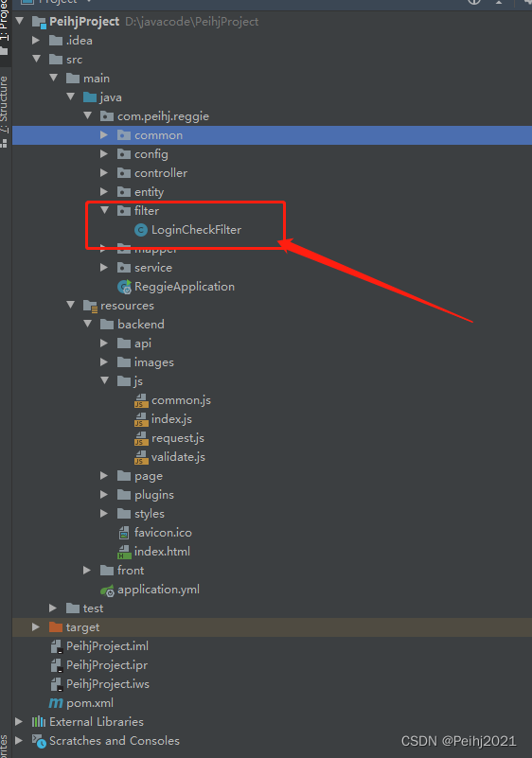Collapse the filter package

point(104,210)
